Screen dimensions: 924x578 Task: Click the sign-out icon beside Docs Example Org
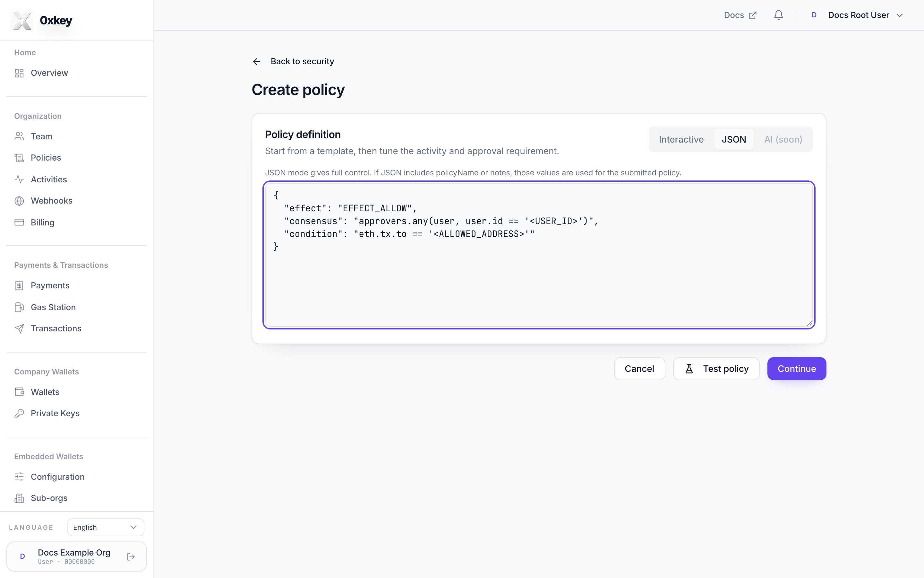tap(131, 556)
